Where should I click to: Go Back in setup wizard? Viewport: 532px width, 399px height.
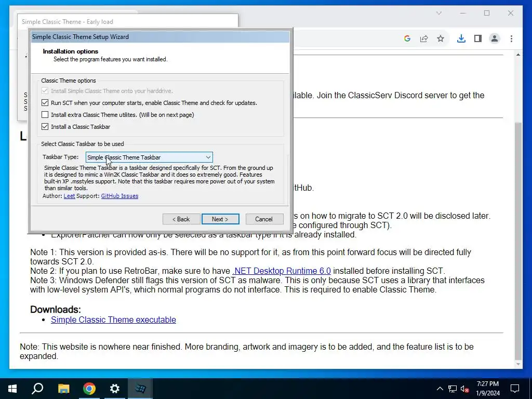(181, 219)
